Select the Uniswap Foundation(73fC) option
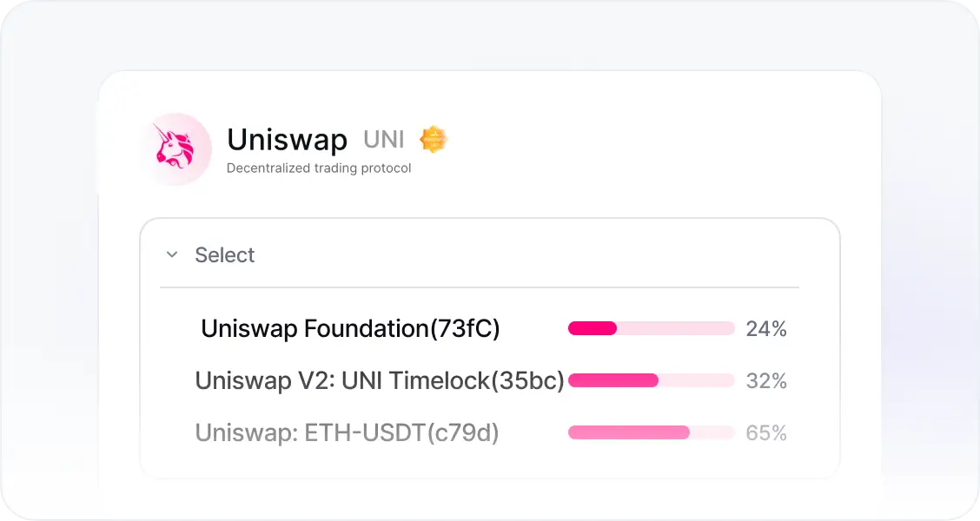The image size is (980, 521). click(x=350, y=329)
